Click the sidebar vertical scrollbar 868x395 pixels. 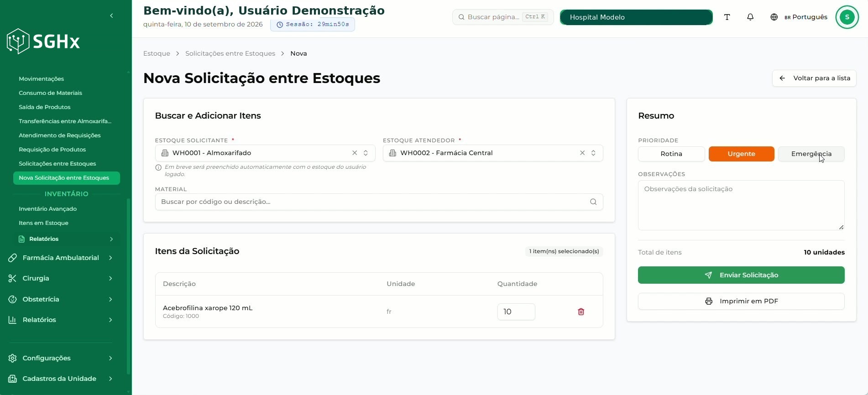click(x=128, y=286)
